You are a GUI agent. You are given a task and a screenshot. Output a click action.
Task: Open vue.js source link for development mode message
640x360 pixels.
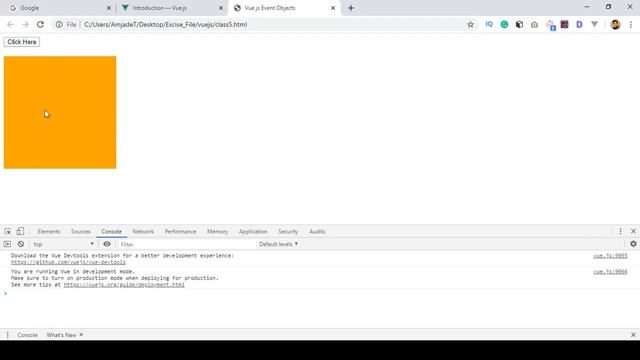[x=610, y=271]
